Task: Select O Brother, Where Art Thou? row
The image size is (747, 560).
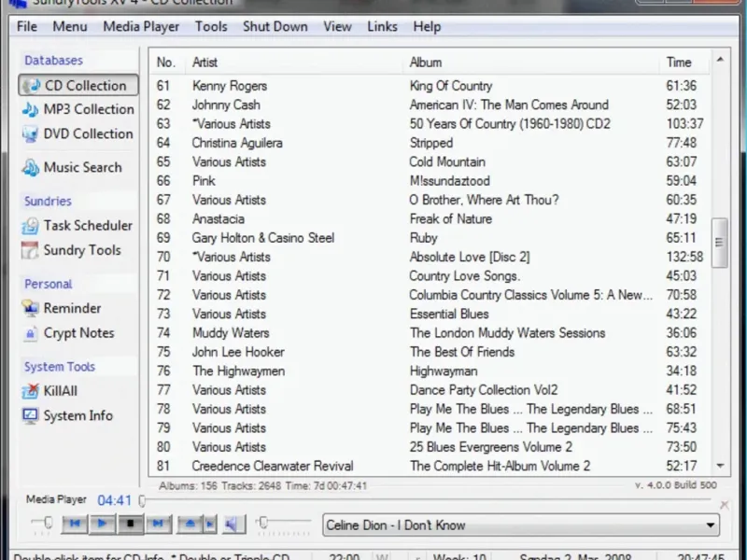Action: (430, 200)
